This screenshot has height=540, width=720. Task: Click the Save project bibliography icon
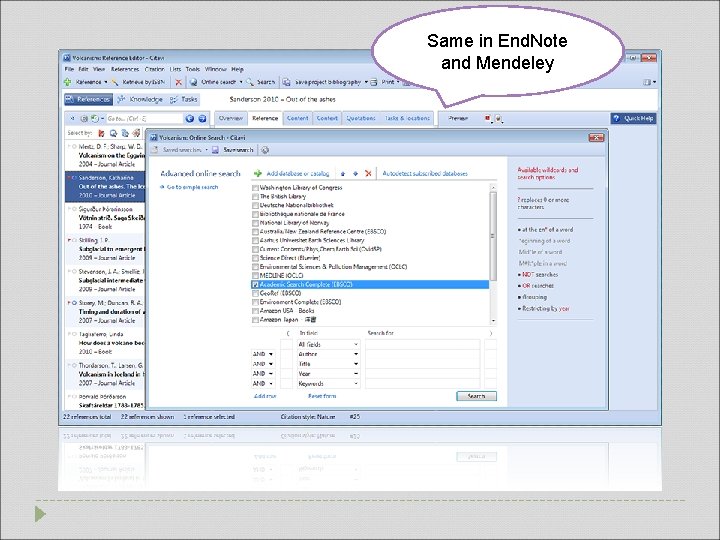pyautogui.click(x=287, y=82)
